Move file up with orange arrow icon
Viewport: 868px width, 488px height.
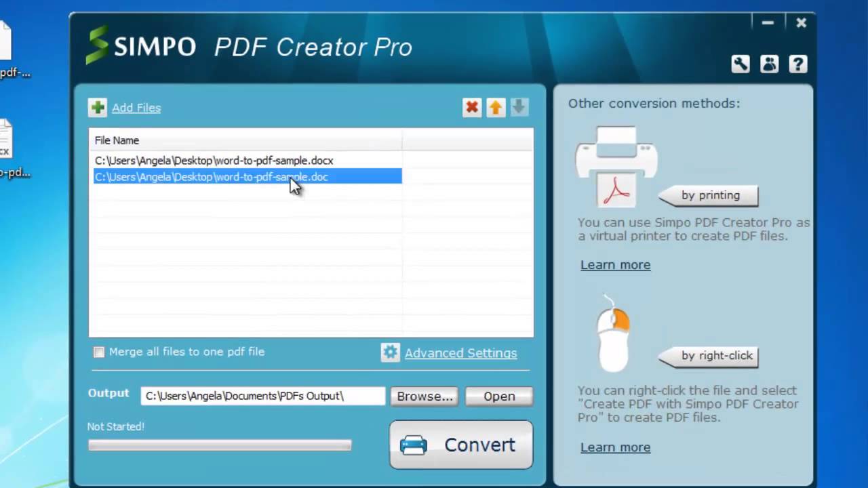(x=496, y=107)
